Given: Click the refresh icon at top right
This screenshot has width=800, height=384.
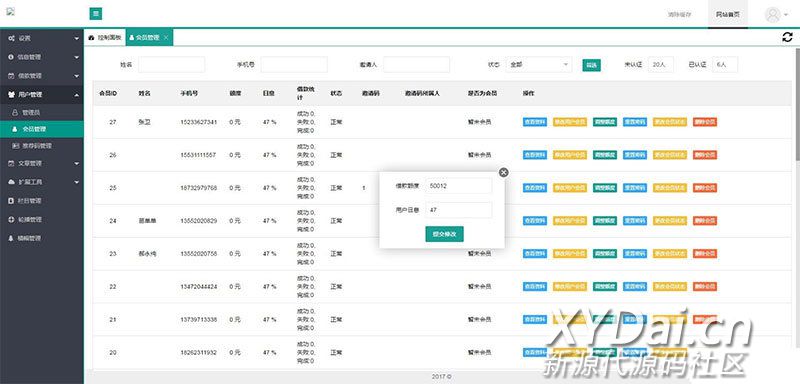Looking at the screenshot, I should (787, 37).
